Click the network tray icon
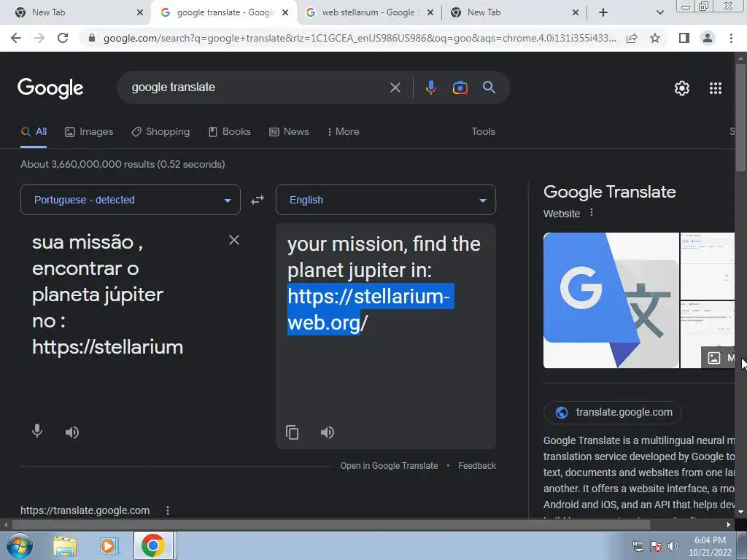747x560 pixels. pyautogui.click(x=638, y=546)
